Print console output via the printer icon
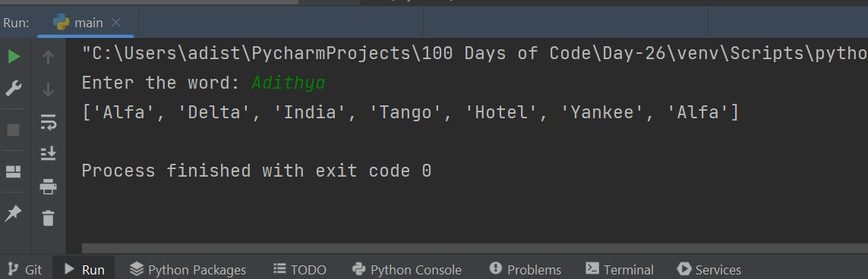This screenshot has height=279, width=868. pos(48,186)
